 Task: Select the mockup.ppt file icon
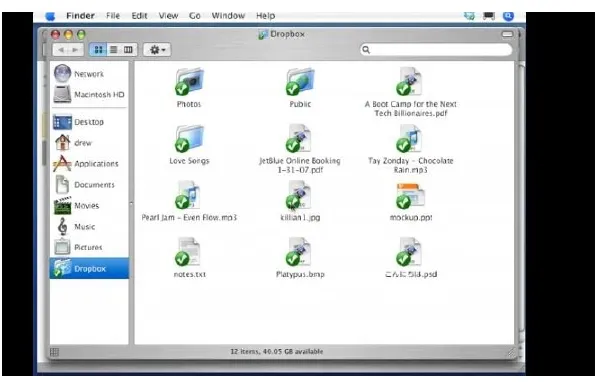(410, 195)
